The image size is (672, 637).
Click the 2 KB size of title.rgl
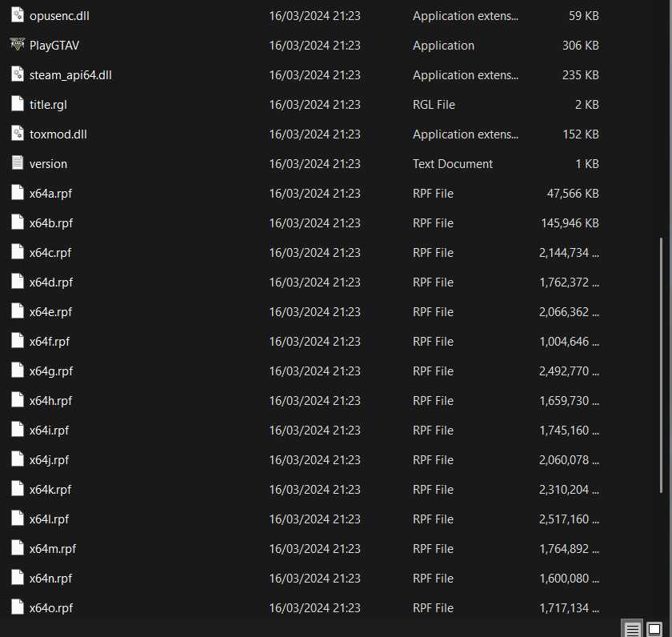586,105
